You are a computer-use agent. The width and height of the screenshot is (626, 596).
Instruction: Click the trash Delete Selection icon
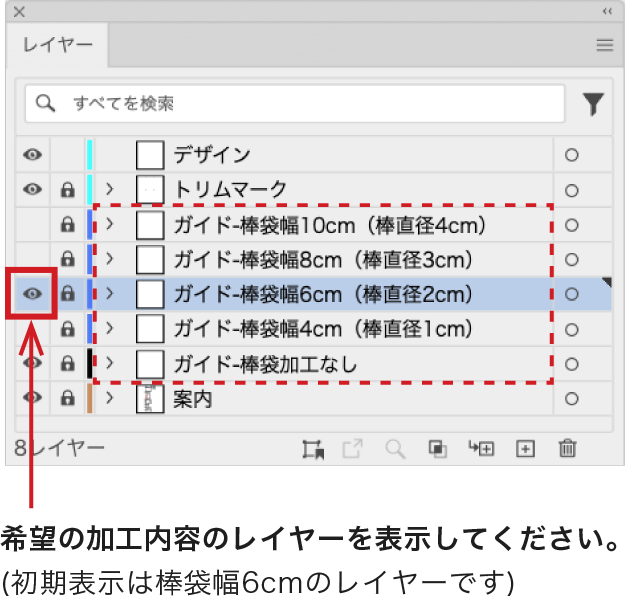coord(567,448)
